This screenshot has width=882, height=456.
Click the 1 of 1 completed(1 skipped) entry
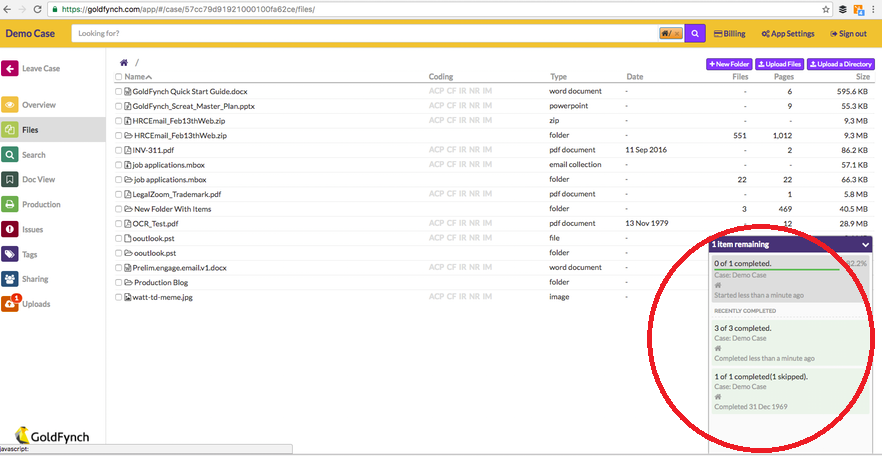791,391
